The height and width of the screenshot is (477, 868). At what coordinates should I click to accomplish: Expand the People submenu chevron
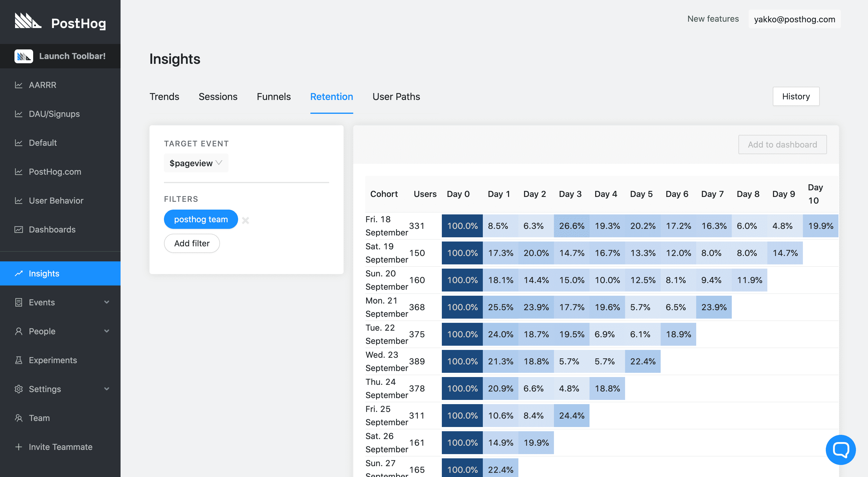[x=106, y=331]
